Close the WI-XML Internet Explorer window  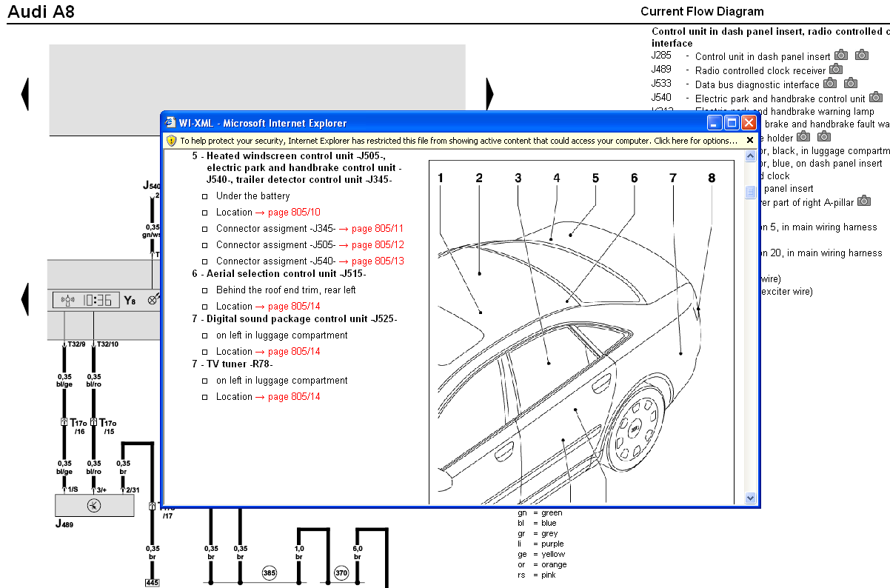tap(749, 123)
